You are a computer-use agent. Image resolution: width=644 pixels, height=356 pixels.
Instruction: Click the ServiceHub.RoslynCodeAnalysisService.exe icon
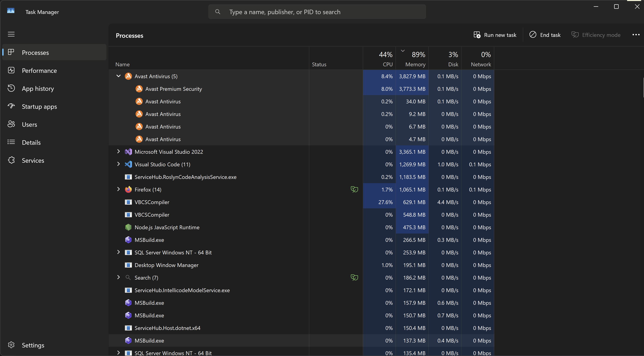click(128, 177)
